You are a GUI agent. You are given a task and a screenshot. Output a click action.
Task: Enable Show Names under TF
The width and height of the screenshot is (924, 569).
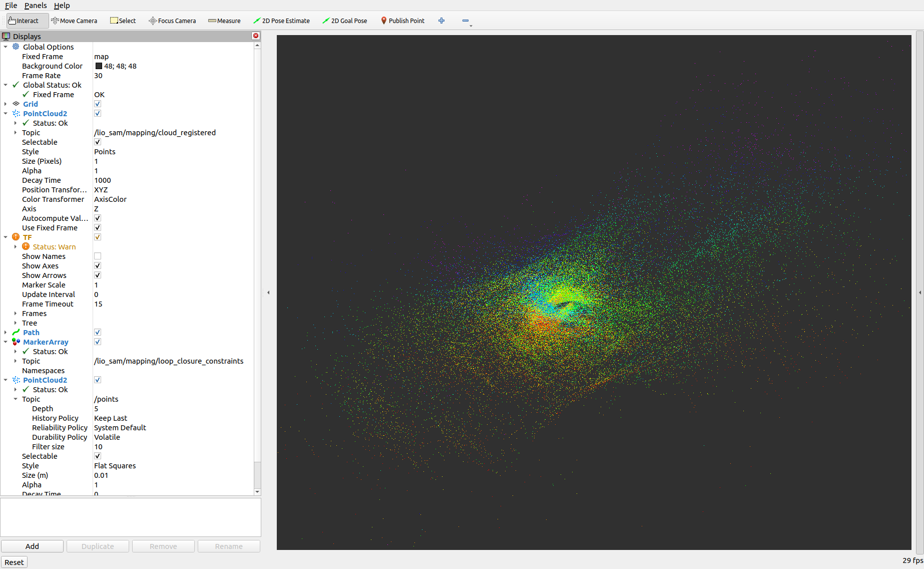click(97, 256)
